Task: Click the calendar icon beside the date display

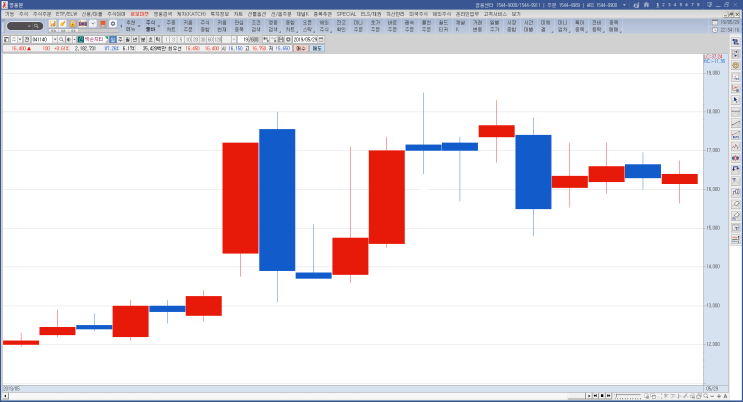Action: click(715, 22)
